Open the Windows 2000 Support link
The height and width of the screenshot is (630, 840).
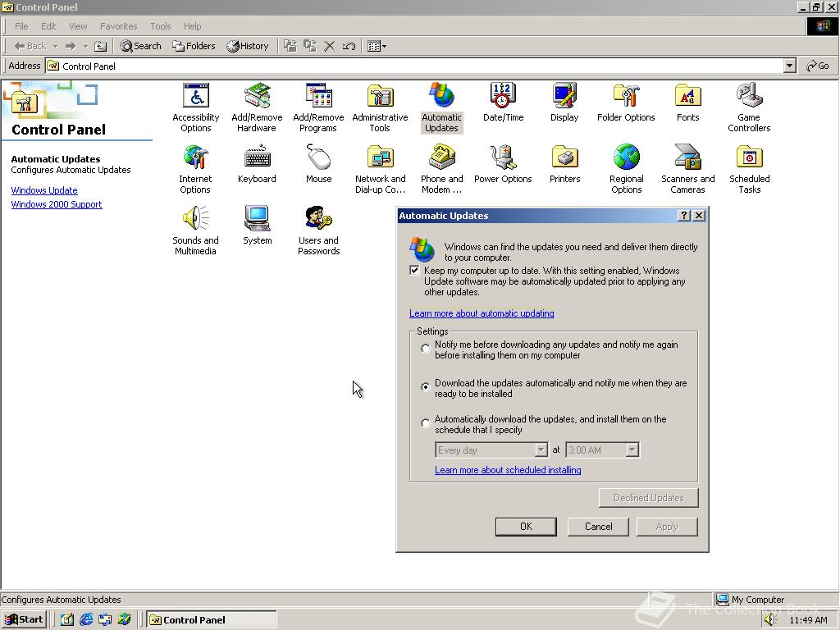[x=57, y=204]
